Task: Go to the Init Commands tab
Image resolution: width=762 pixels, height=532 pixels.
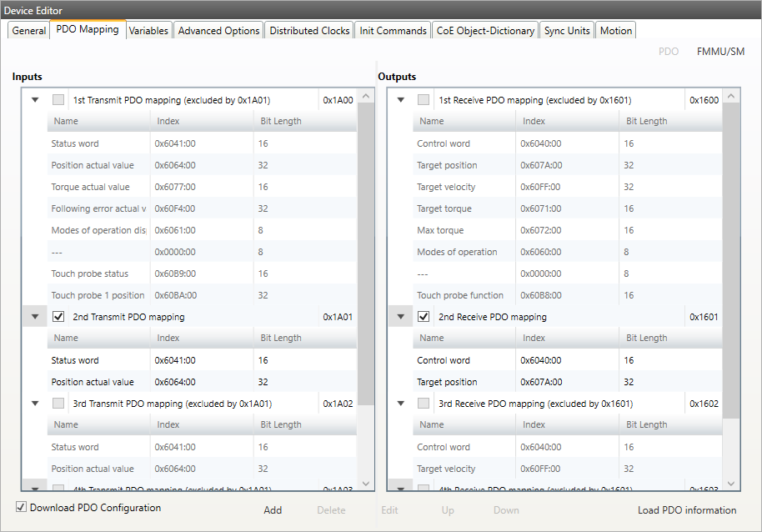Action: 393,31
